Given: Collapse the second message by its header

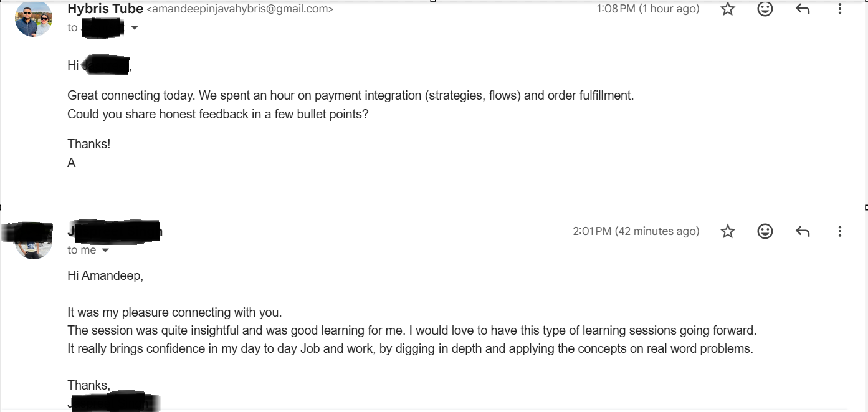Looking at the screenshot, I should (436, 237).
